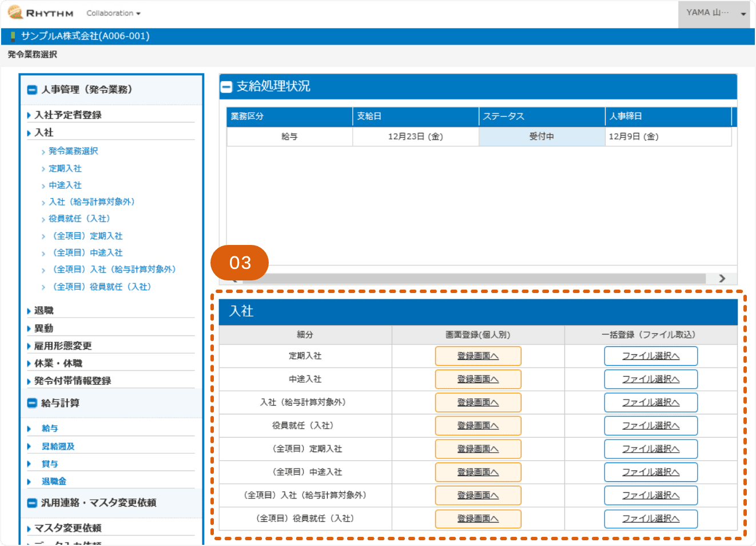Select the 給与 cell in 支給処理状況 table

coord(289,137)
